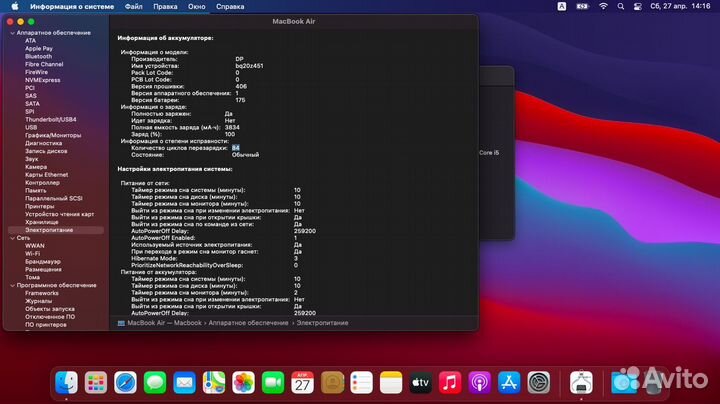This screenshot has height=404, width=720.
Task: Open the App Store from the Dock
Action: point(509,382)
